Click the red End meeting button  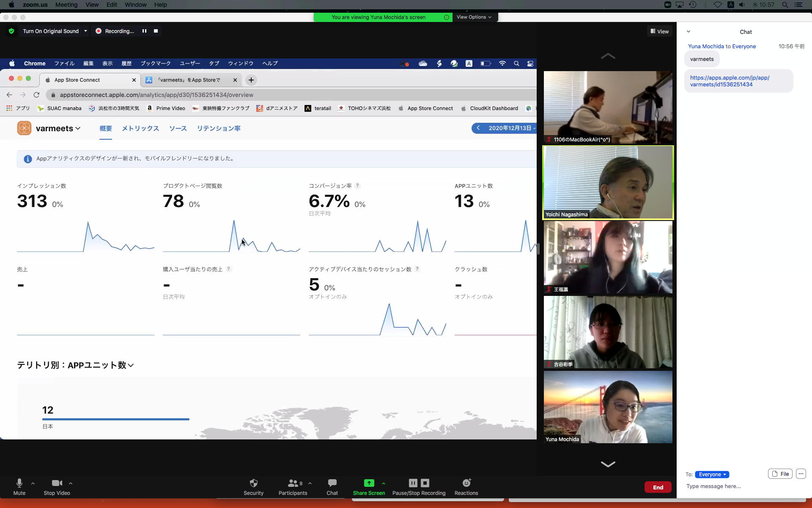(658, 487)
